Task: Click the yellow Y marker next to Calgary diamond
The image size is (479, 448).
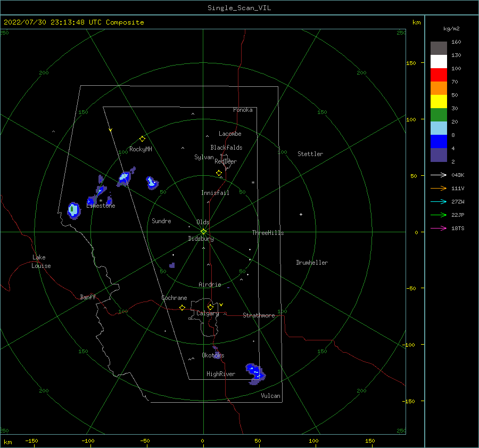Action: click(221, 305)
